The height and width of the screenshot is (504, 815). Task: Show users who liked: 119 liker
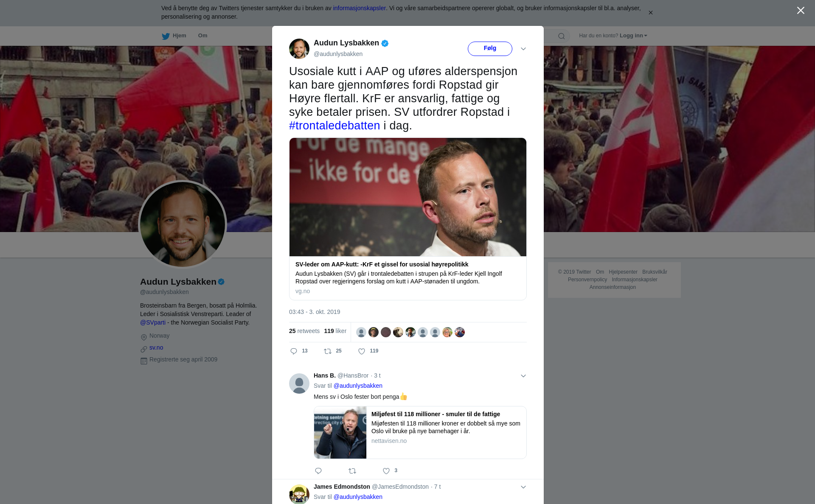(x=335, y=331)
